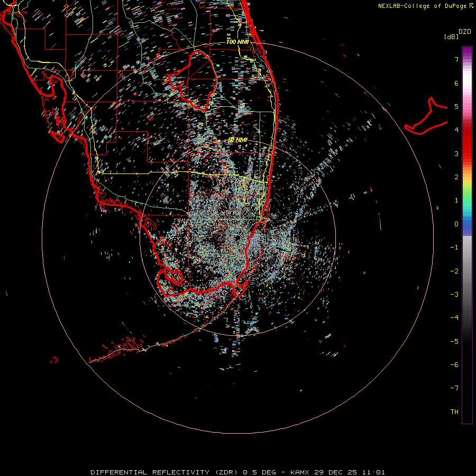This screenshot has width=476, height=476.
Task: Click the TH threshold label on the scale
Action: click(454, 412)
